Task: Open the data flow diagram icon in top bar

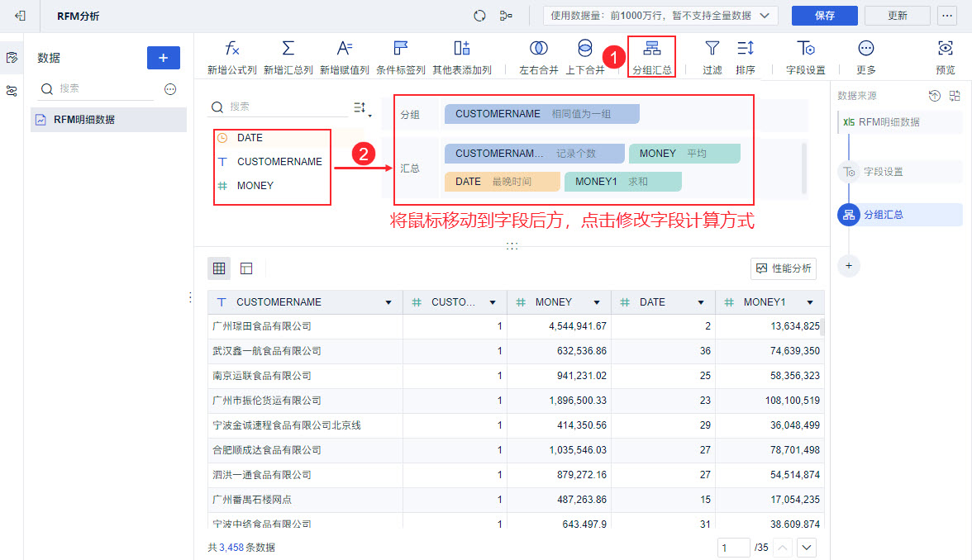Action: coord(506,16)
